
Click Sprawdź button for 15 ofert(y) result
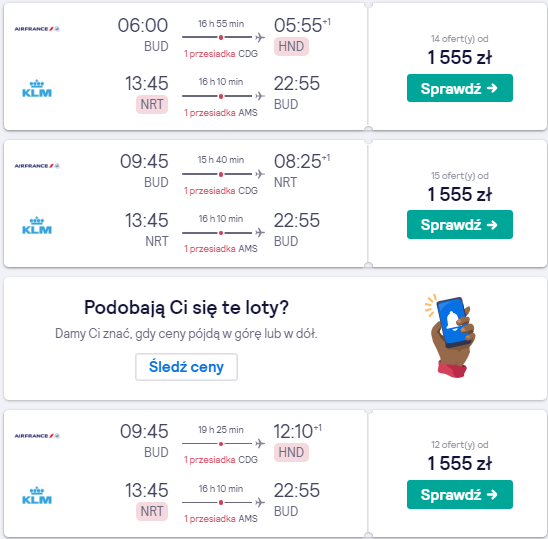460,224
